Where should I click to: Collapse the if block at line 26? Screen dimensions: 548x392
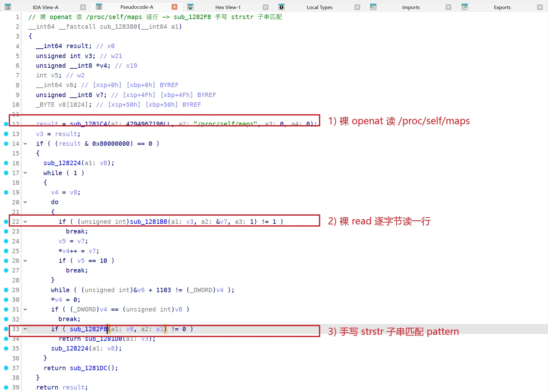tap(25, 261)
